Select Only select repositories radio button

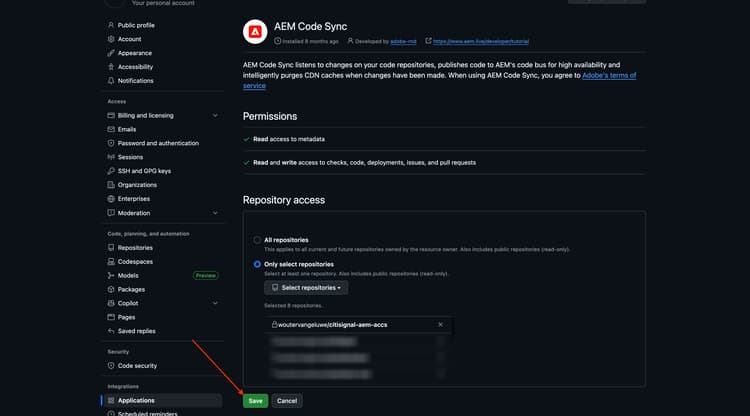coord(257,264)
